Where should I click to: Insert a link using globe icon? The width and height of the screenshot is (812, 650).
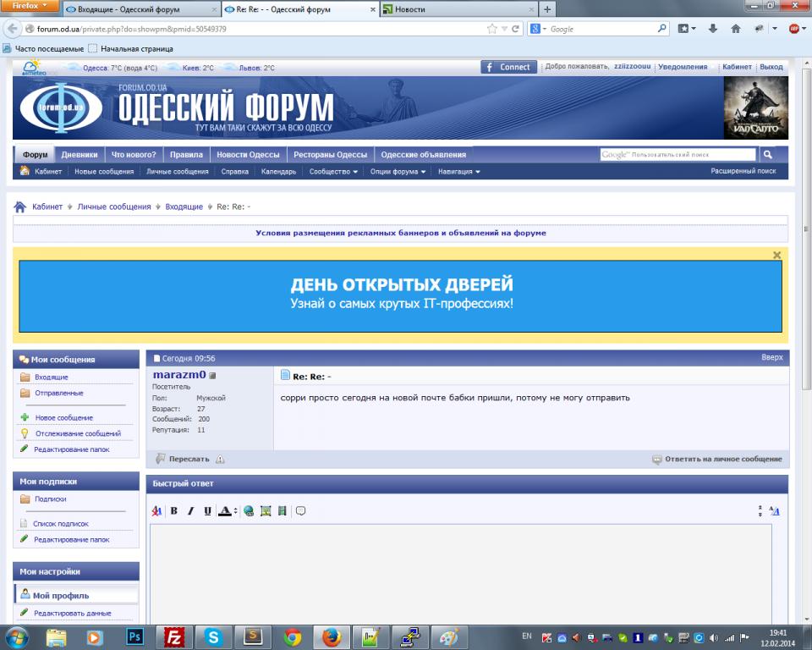249,511
